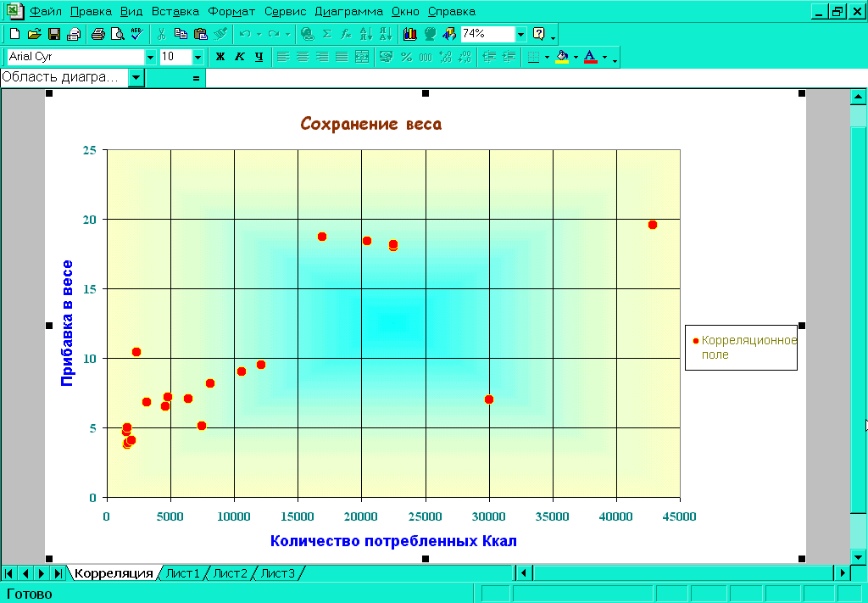Switch to the Лист1 sheet tab

point(183,573)
